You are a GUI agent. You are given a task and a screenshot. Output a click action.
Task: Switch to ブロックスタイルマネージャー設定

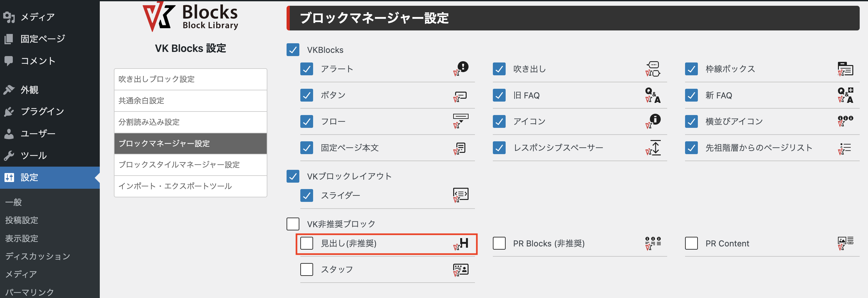point(190,165)
